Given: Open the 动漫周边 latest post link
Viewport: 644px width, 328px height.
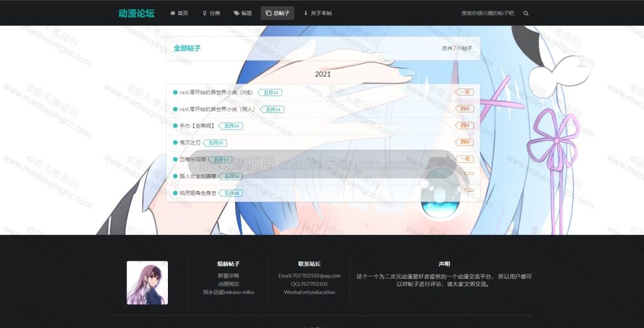Looking at the screenshot, I should click(x=228, y=284).
